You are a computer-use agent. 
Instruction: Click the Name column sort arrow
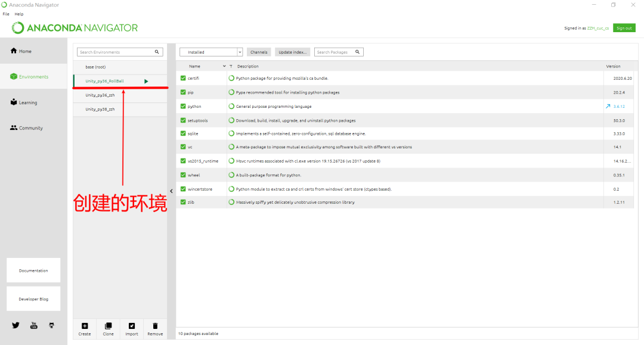pyautogui.click(x=224, y=66)
